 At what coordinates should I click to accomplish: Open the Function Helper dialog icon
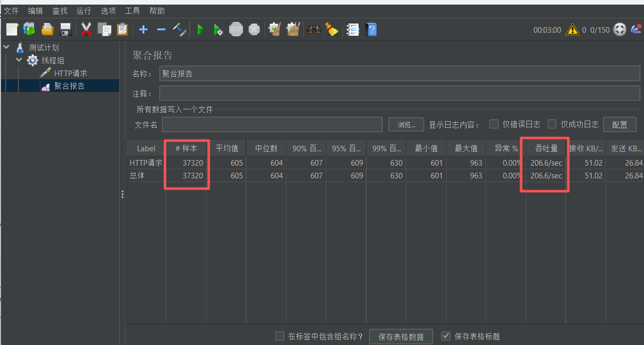coord(353,29)
